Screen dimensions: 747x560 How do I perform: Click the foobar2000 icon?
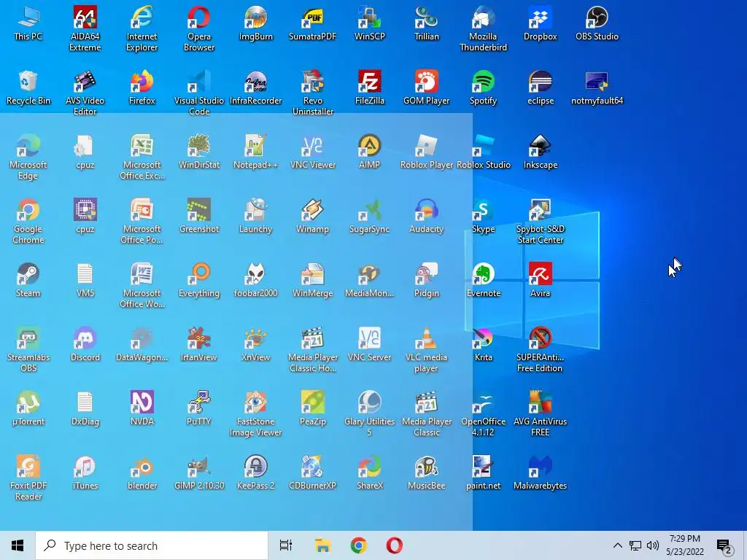tap(256, 281)
